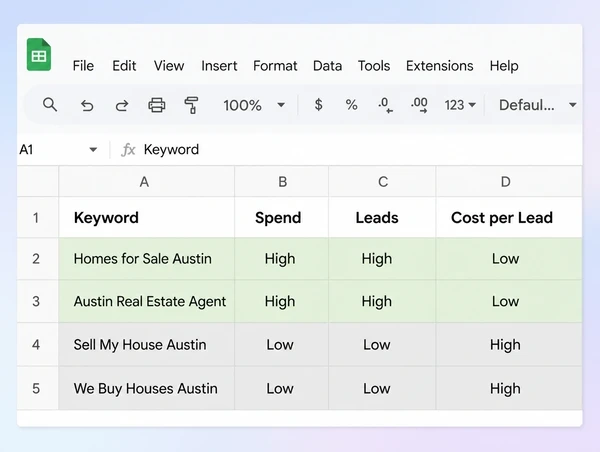
Task: Select Cost per Lead for We Buy Houses Austin
Action: [x=509, y=388]
